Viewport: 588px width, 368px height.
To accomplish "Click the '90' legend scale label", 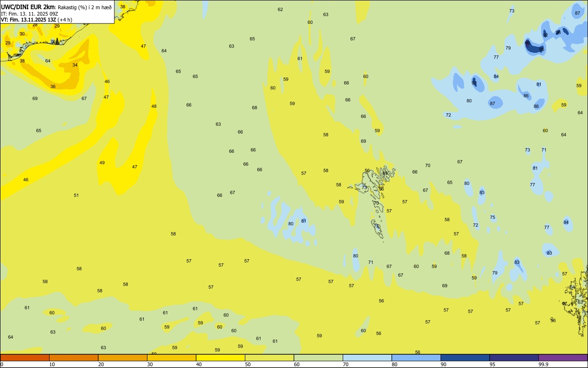I will tap(444, 364).
